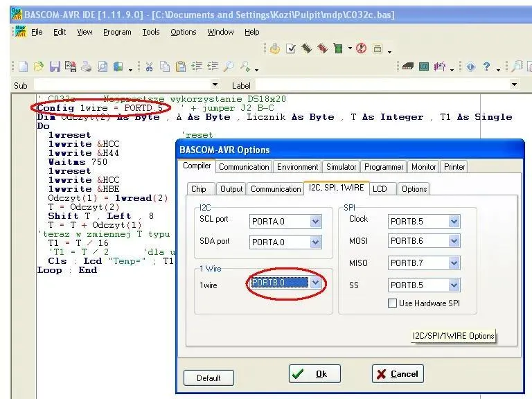Click the Open file folder icon
The height and width of the screenshot is (399, 532).
38,67
